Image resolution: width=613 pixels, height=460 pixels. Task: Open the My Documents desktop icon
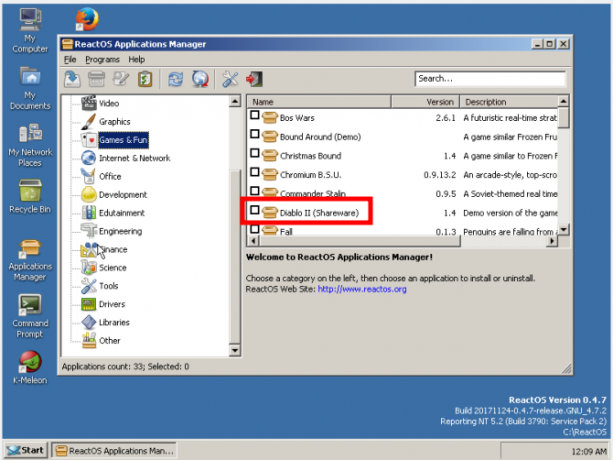point(30,88)
